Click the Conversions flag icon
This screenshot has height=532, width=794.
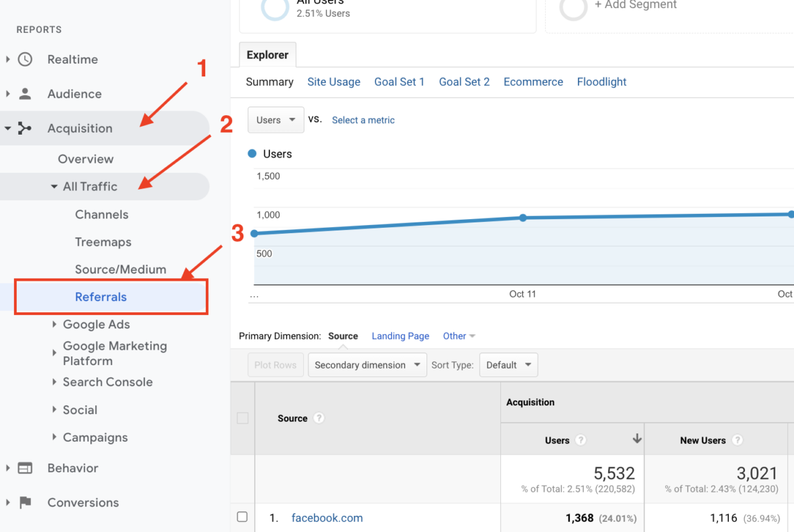point(25,503)
